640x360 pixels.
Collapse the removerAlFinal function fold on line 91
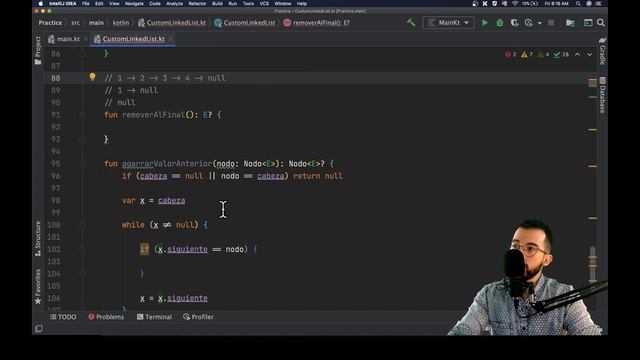pos(83,115)
